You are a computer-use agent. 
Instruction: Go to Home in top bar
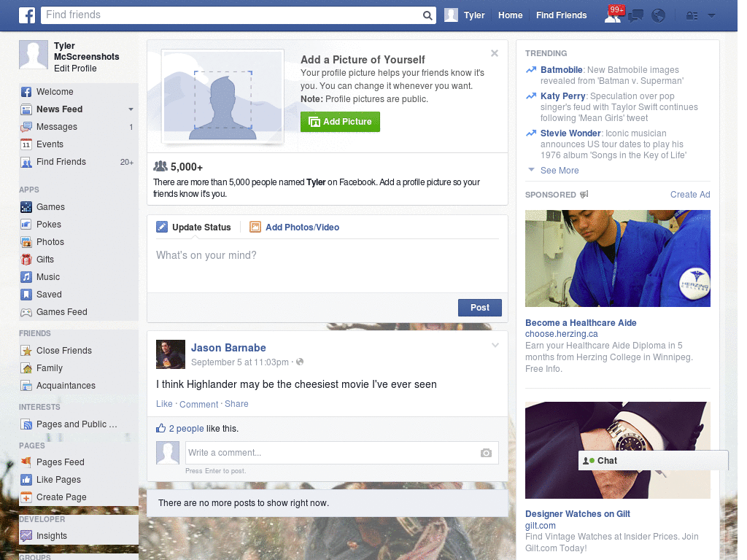tap(510, 15)
